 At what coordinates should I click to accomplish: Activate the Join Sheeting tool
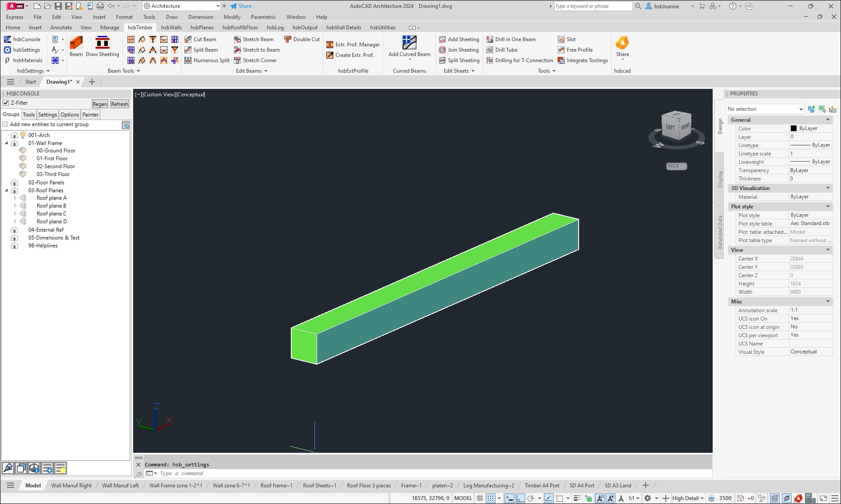pyautogui.click(x=459, y=50)
